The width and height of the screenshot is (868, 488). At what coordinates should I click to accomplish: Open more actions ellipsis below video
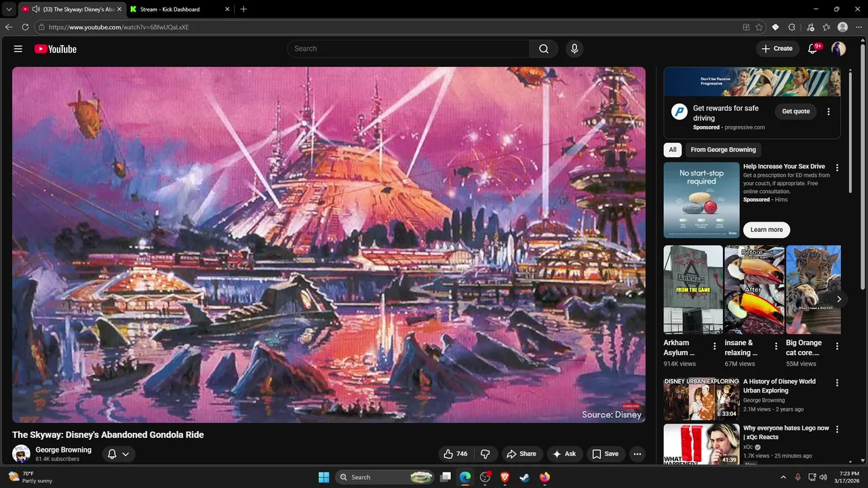(x=637, y=454)
